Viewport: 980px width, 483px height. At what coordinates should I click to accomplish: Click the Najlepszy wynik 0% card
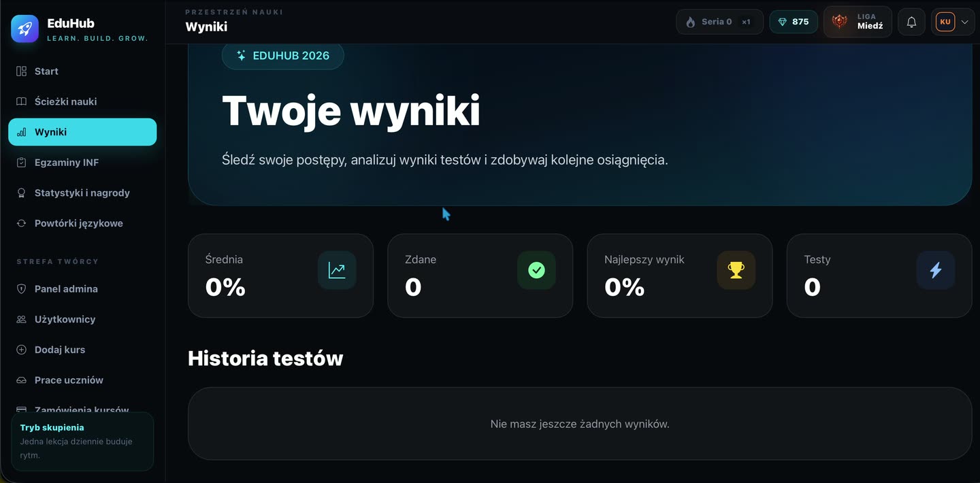(680, 276)
